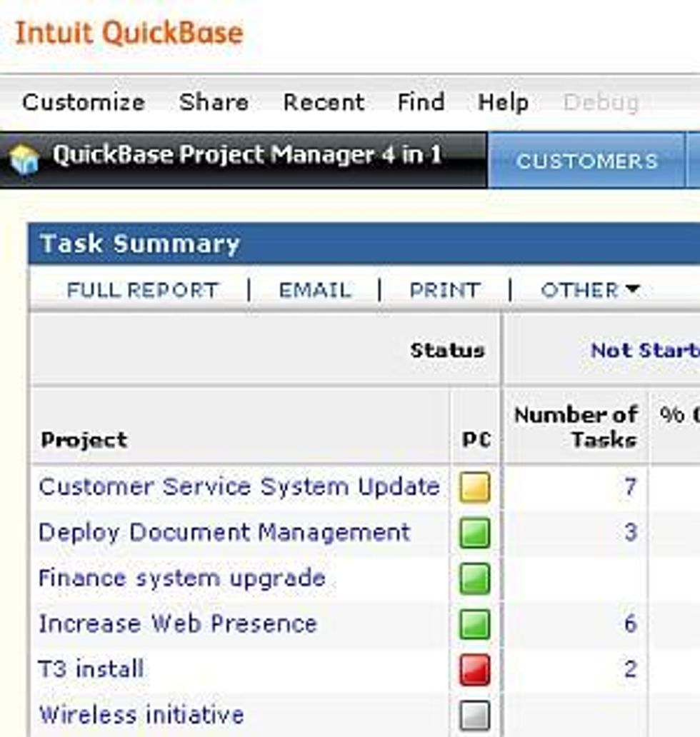
Task: Open the Recent menu
Action: point(324,102)
